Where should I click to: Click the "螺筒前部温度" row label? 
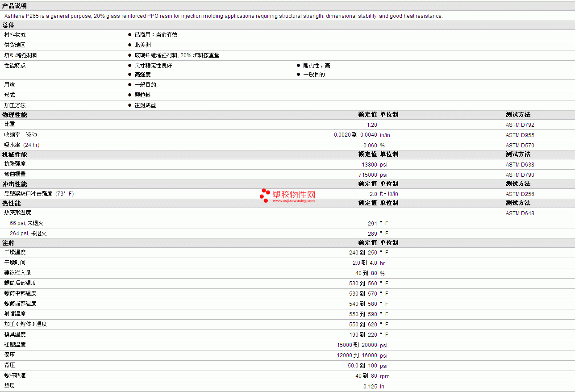tap(21, 304)
